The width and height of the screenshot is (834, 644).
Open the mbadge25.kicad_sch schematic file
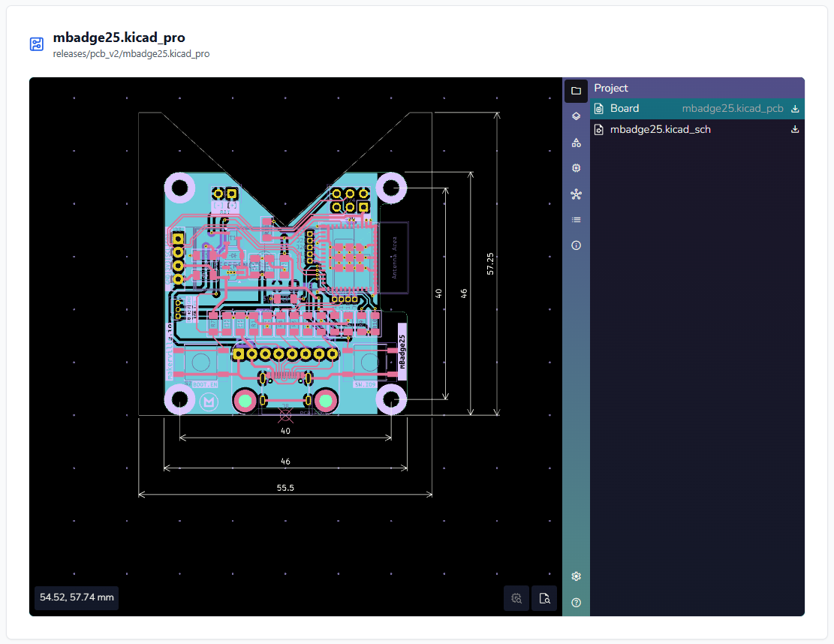click(x=661, y=129)
